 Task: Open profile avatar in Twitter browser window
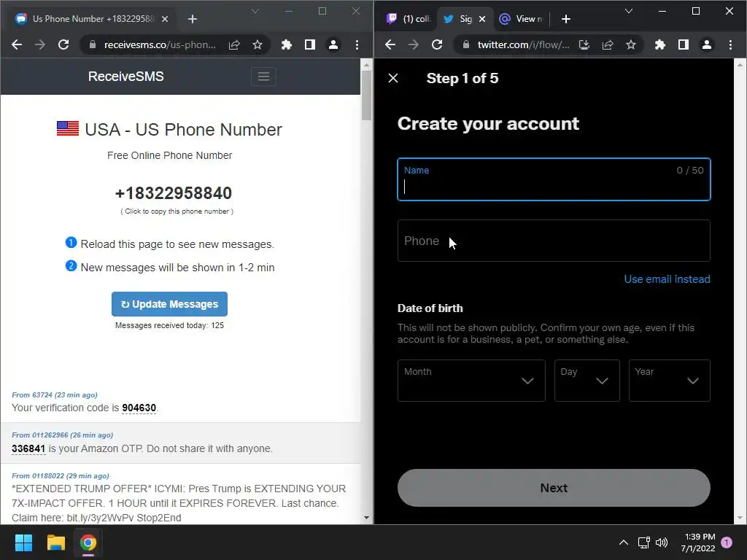pyautogui.click(x=706, y=44)
